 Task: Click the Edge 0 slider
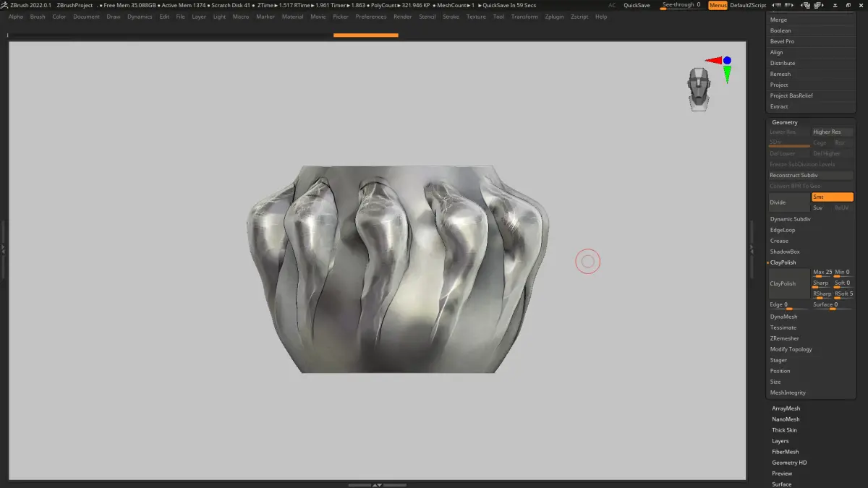(789, 306)
